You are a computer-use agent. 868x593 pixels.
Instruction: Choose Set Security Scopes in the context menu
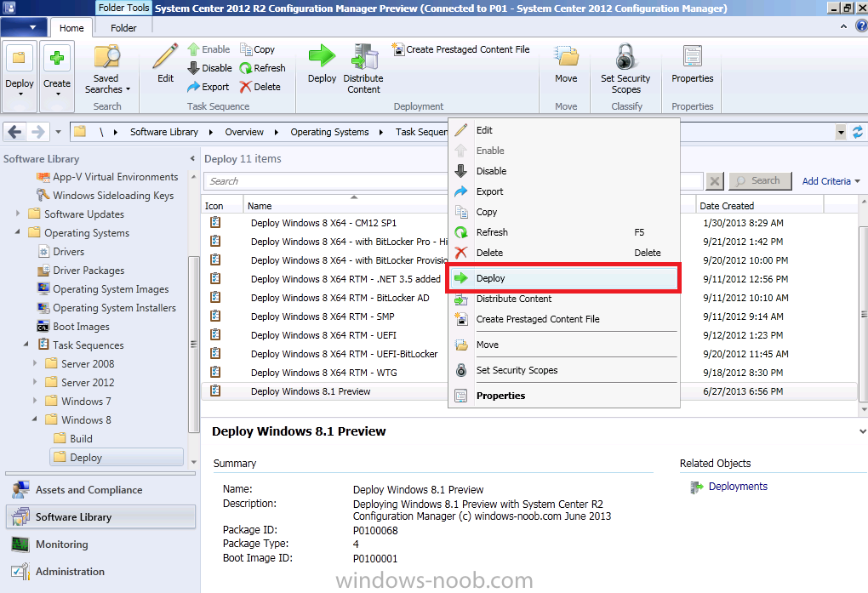[563, 370]
